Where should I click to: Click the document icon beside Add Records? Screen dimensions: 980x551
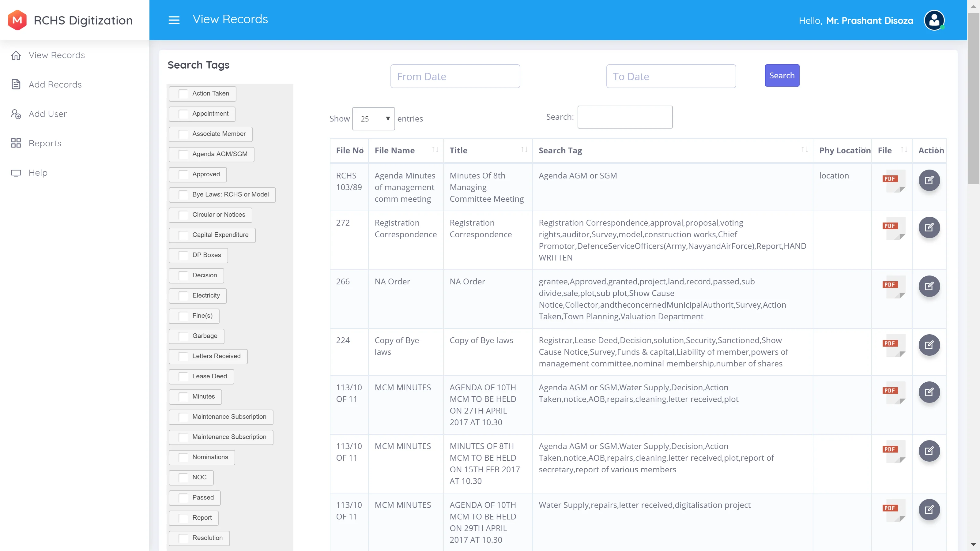(16, 84)
